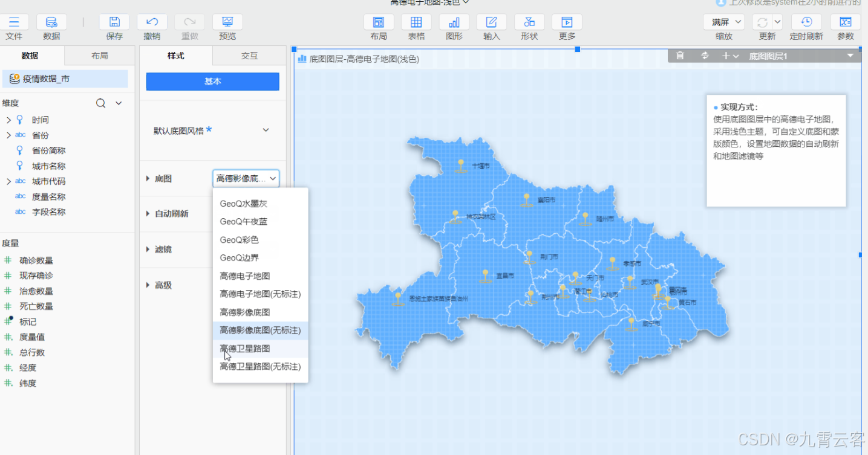Open the 形状 shapes icon

click(x=529, y=22)
